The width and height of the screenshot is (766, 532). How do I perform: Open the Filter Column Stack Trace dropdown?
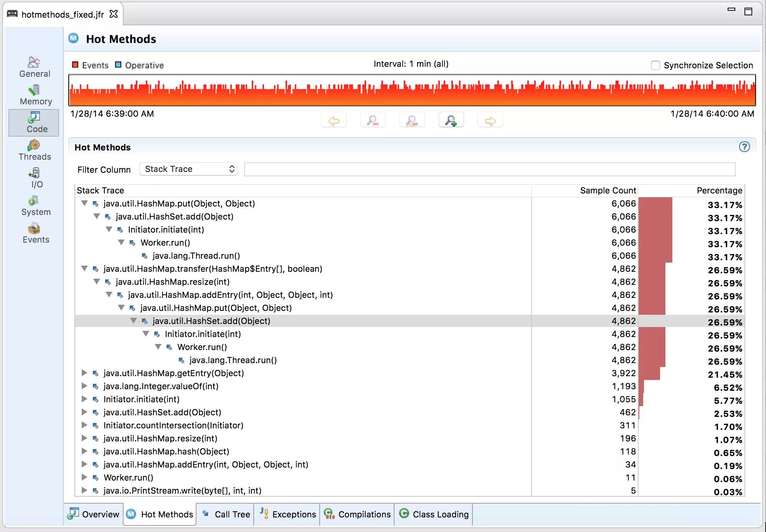[x=188, y=169]
